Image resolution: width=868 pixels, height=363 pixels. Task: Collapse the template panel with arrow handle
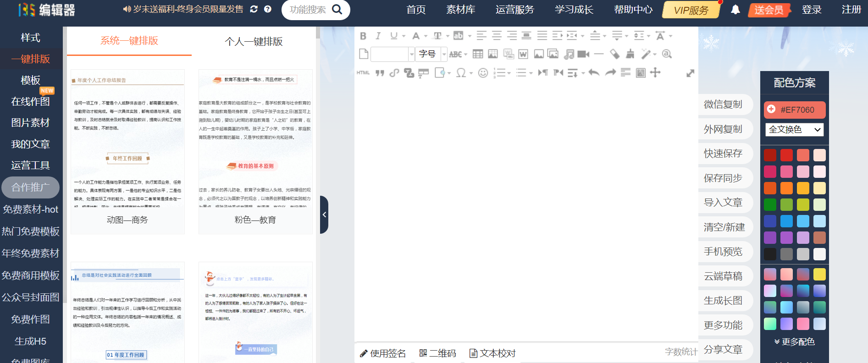pos(324,214)
